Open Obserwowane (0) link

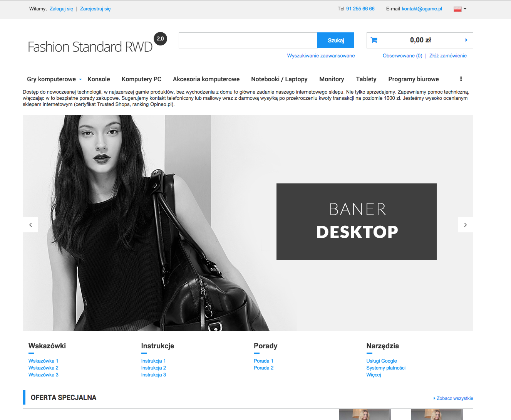pyautogui.click(x=402, y=56)
